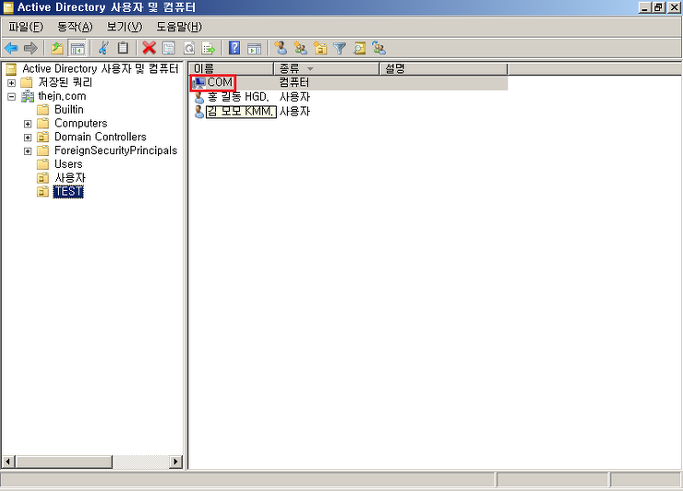Select the root Active Directory 사용자 및 컴퓨터 node
683x491 pixels.
pos(101,69)
